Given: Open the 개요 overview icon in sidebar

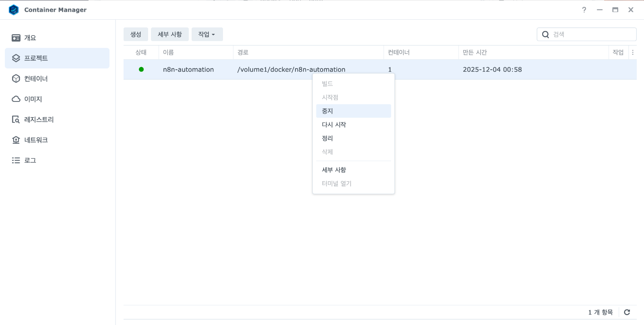Looking at the screenshot, I should (x=16, y=38).
